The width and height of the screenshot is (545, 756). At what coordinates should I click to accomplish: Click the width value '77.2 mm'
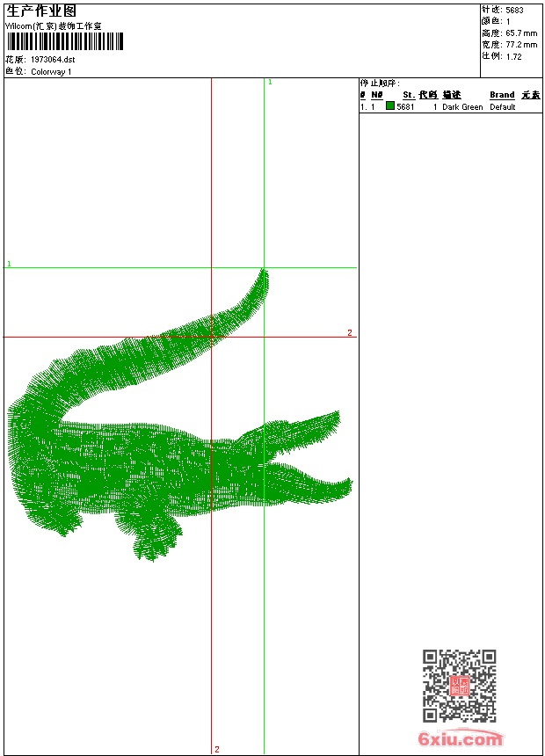(x=521, y=45)
